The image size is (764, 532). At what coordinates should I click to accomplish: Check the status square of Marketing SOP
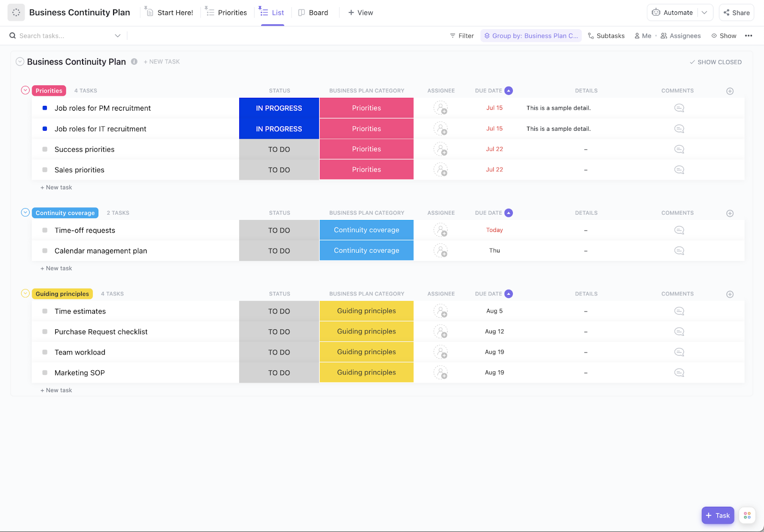44,373
